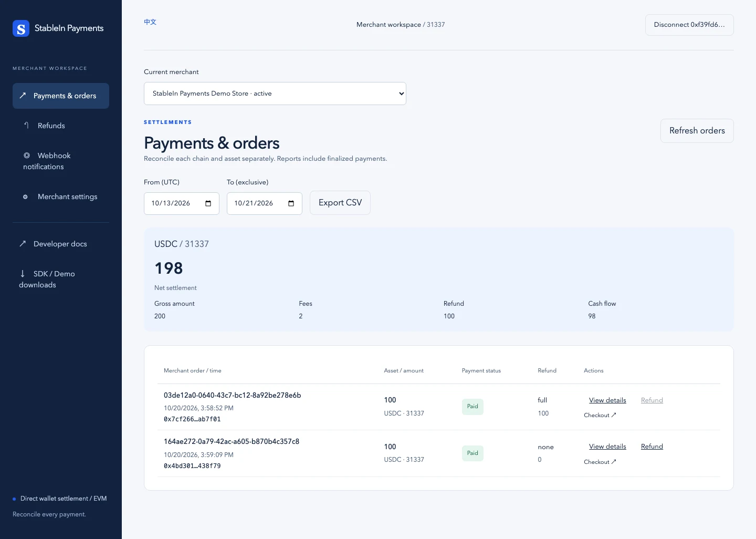This screenshot has width=756, height=539.
Task: Click the Merchant settings gear icon
Action: coord(25,197)
